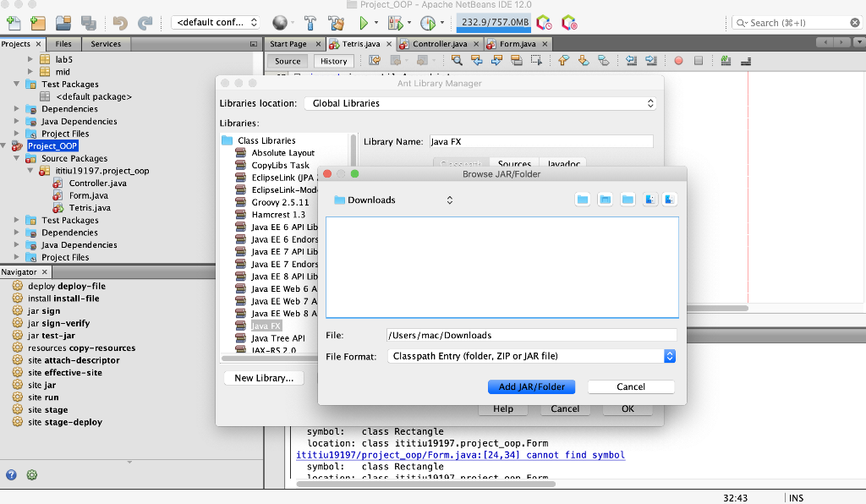The height and width of the screenshot is (504, 866).
Task: Switch to List view in Browse dialog
Action: pos(650,200)
